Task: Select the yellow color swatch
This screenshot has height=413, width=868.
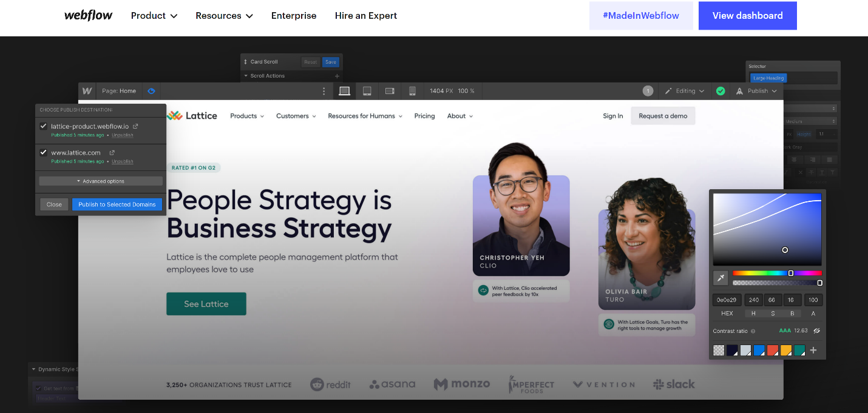Action: (x=786, y=350)
